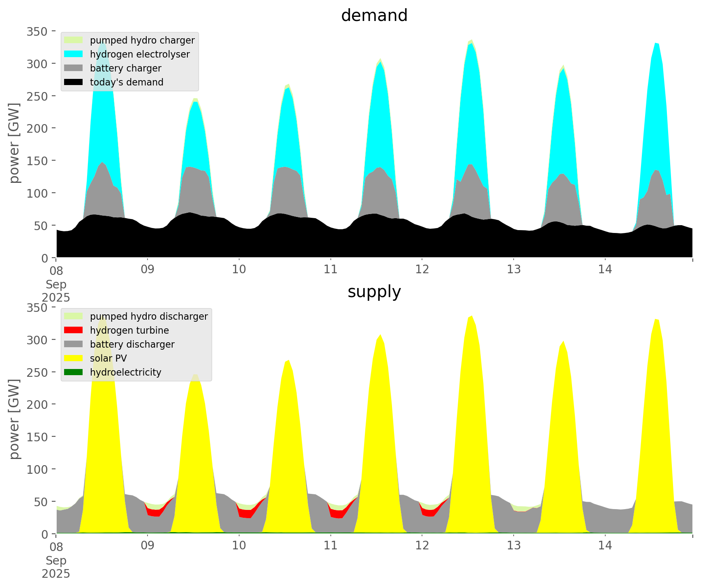Select the green hydroelectricity legend swatch
Viewport: 701px width, 588px height.
[x=74, y=372]
